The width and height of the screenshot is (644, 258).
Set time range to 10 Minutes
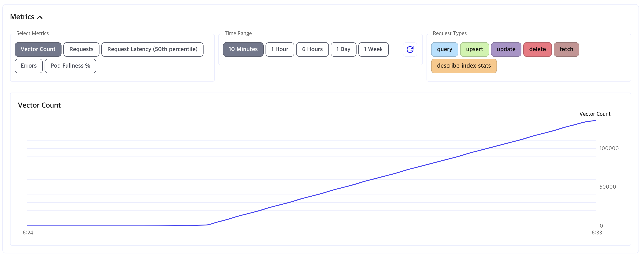click(243, 49)
